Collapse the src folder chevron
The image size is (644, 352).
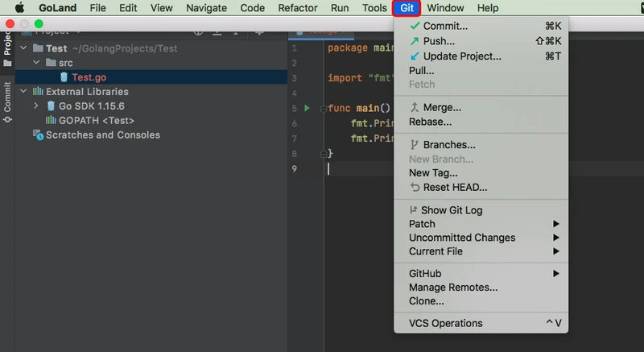click(36, 63)
